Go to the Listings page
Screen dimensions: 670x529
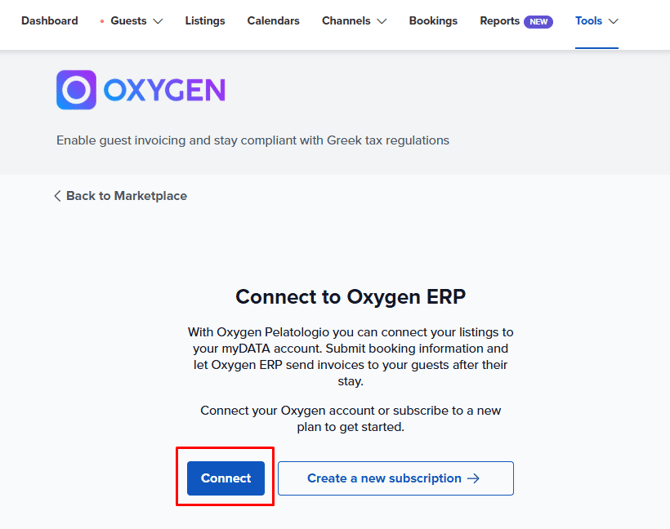pyautogui.click(x=205, y=21)
